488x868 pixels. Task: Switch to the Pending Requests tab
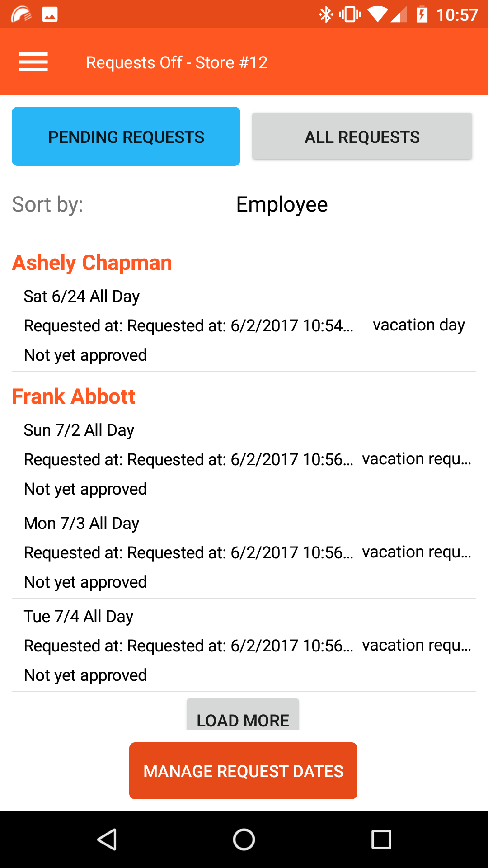(x=126, y=137)
